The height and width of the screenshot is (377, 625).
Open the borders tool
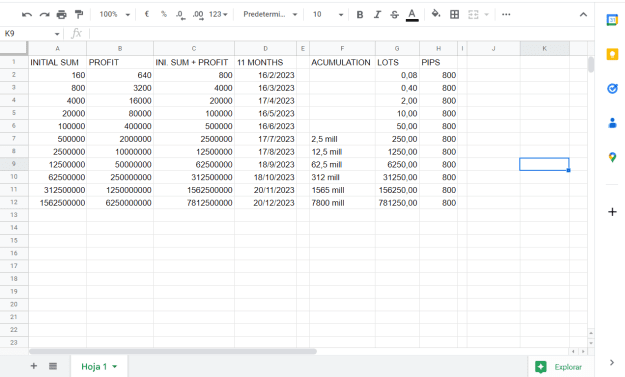(x=454, y=15)
